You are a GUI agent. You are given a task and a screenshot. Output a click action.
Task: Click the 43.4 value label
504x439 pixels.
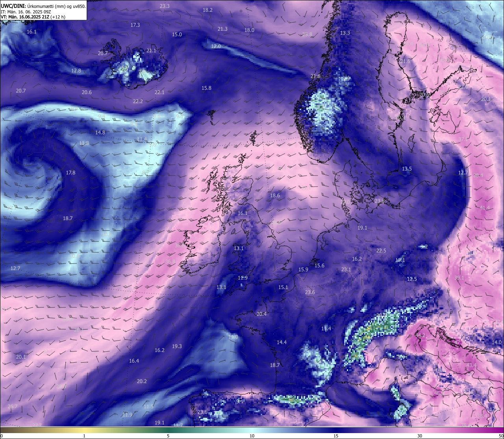tap(471, 365)
